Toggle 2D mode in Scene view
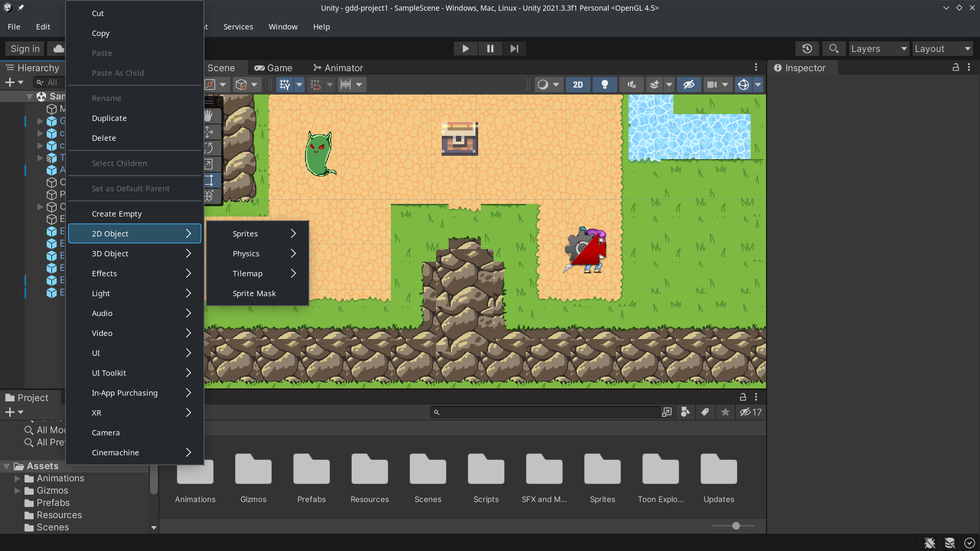This screenshot has width=980, height=551. [578, 84]
